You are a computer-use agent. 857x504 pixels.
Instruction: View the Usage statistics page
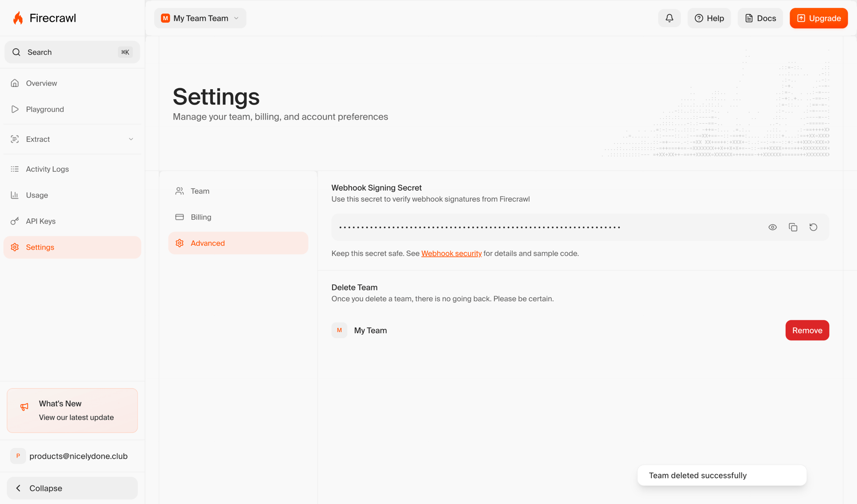coord(37,195)
